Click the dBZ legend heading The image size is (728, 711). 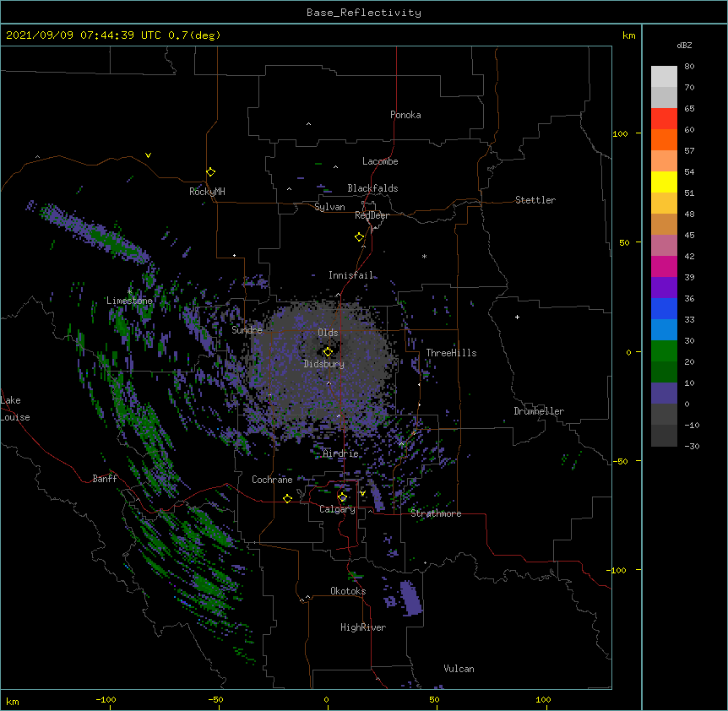click(684, 46)
